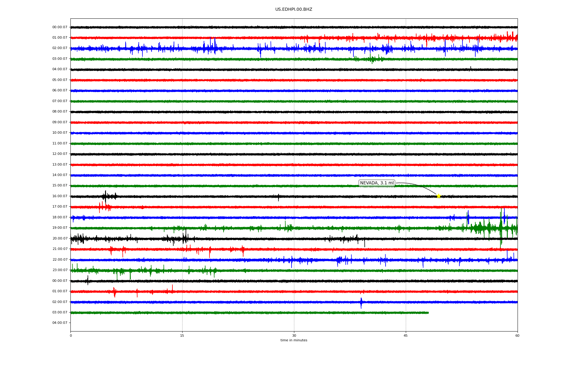Click the 0 tick on the x-axis
Image resolution: width=588 pixels, height=368 pixels.
71,336
